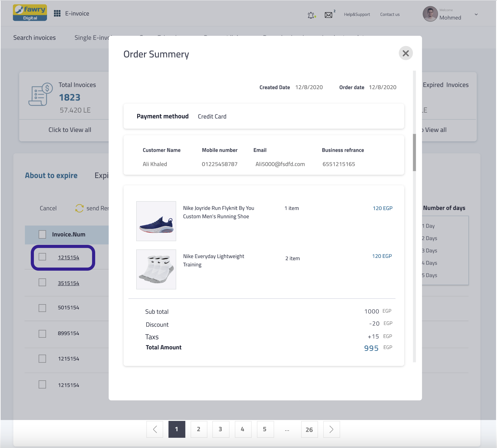Click the total invoices count 1823
Screen dimensions: 497x448
[70, 97]
